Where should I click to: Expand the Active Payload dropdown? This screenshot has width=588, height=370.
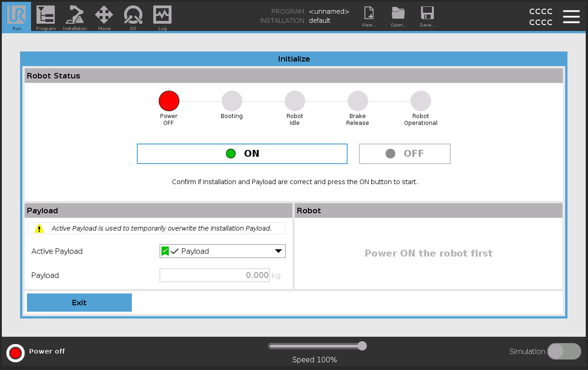222,251
